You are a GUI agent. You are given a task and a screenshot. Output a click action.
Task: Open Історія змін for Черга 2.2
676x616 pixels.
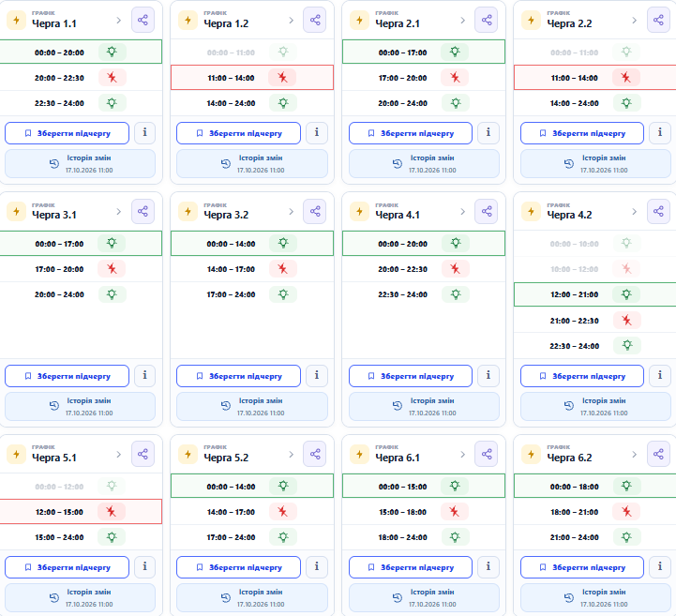(595, 164)
